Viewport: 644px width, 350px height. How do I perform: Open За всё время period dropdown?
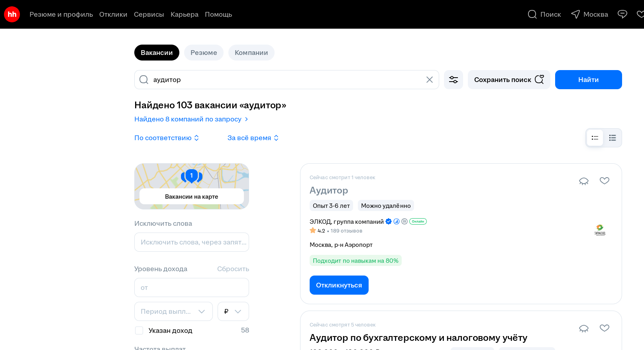pyautogui.click(x=253, y=138)
